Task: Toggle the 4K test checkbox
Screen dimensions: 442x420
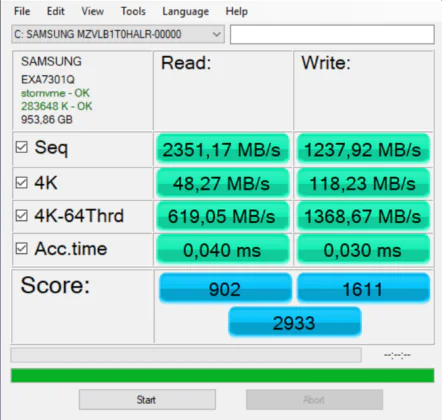Action: (x=22, y=182)
